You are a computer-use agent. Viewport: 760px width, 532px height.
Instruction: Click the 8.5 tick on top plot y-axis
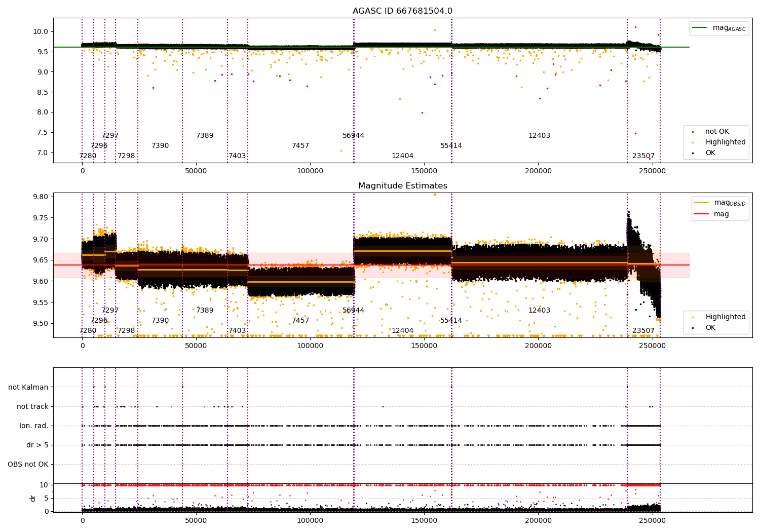click(x=43, y=92)
